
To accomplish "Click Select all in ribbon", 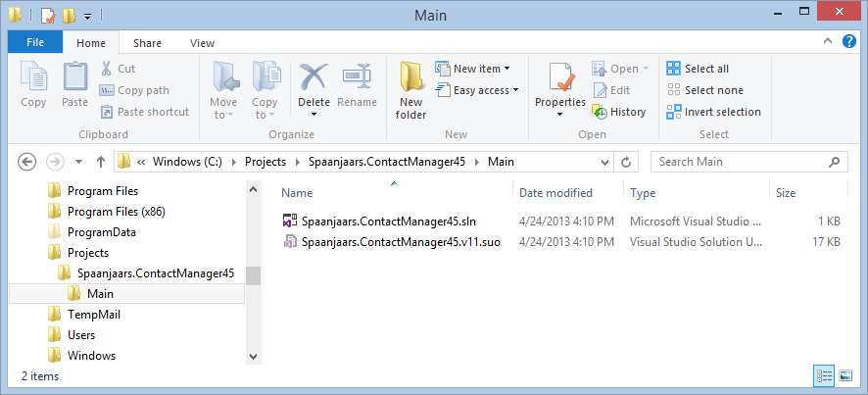I will tap(698, 69).
